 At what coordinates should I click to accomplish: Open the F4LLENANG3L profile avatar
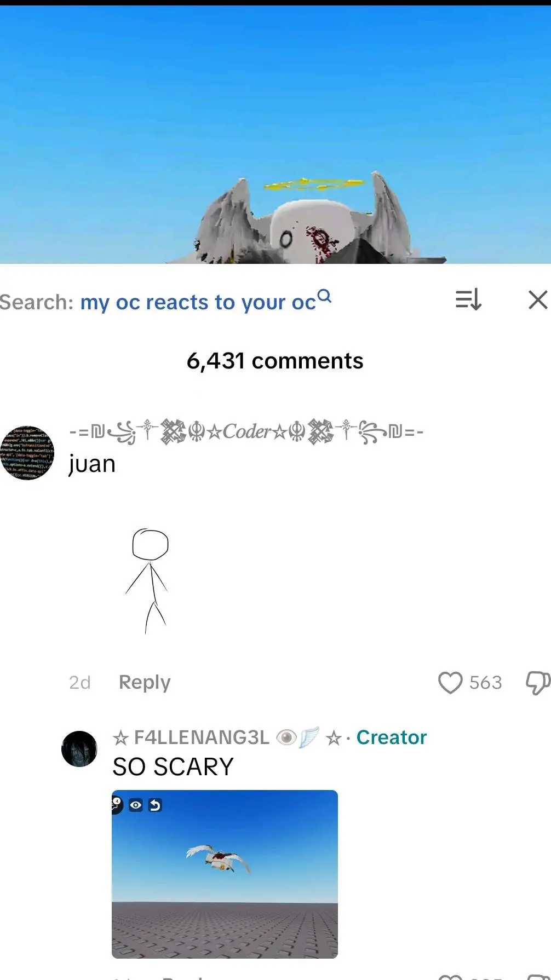[79, 748]
